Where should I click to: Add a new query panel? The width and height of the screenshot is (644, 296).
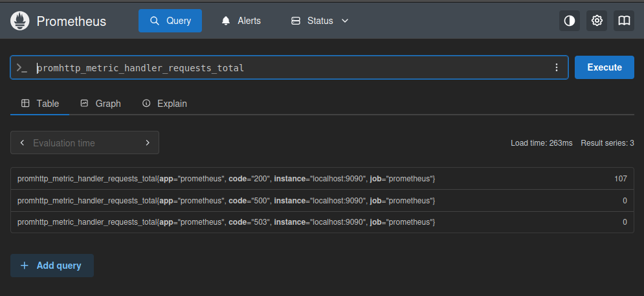52,266
